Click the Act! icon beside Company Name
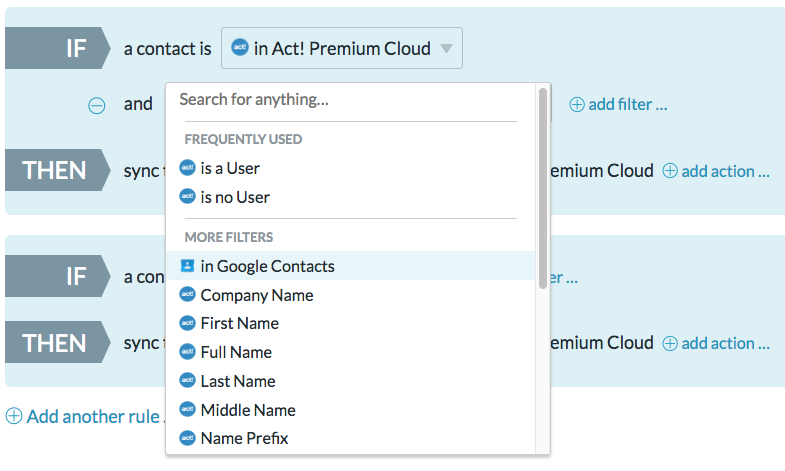 pyautogui.click(x=187, y=295)
